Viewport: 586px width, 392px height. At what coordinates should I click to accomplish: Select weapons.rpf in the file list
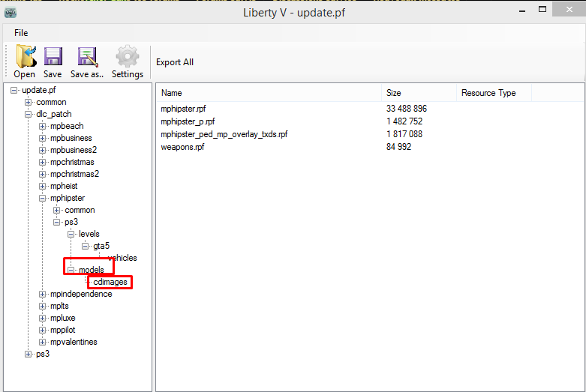(x=182, y=147)
